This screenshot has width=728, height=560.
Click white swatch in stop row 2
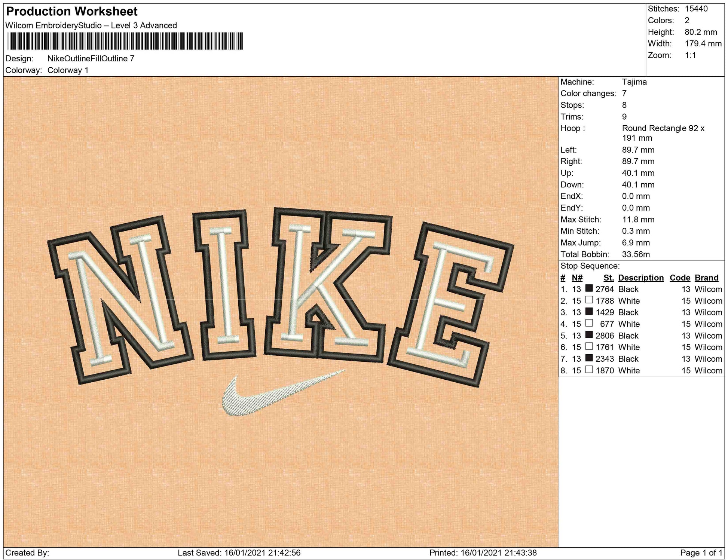[589, 300]
